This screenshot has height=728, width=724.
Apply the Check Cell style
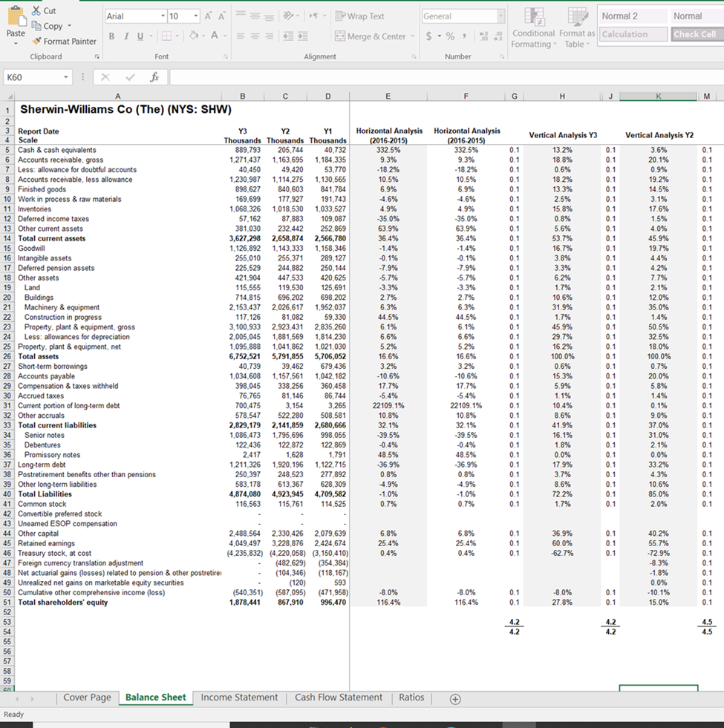pos(697,34)
